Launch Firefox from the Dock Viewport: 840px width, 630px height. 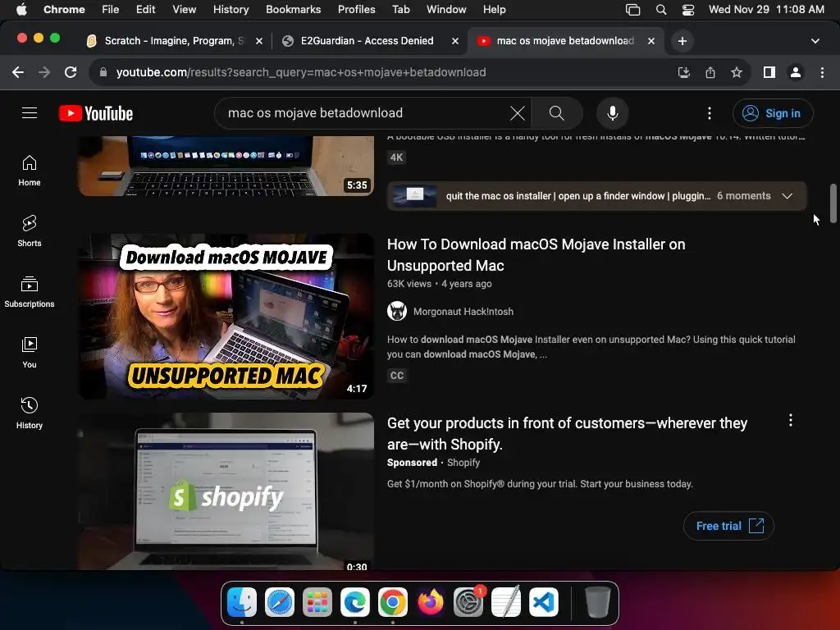coord(431,602)
